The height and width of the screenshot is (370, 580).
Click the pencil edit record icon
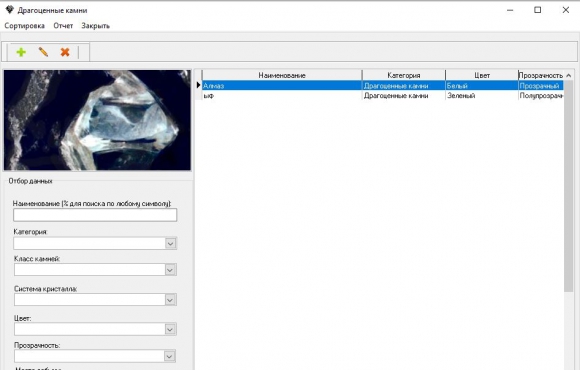(x=43, y=52)
